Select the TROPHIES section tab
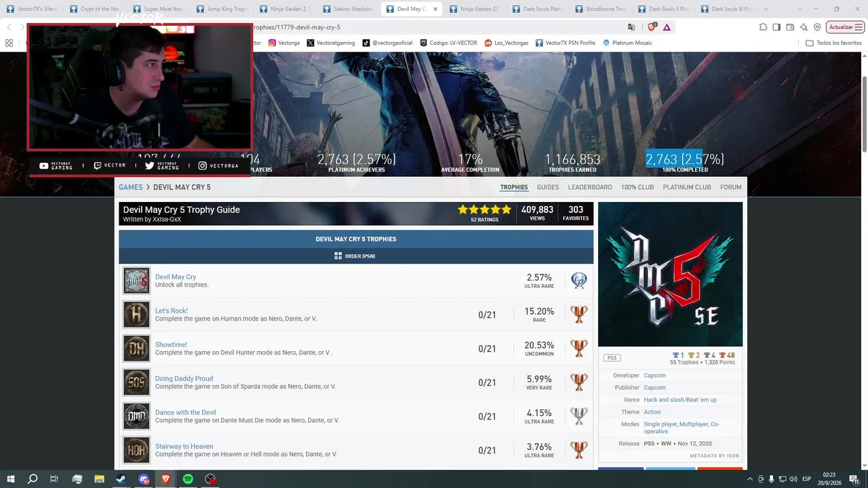 (x=514, y=187)
